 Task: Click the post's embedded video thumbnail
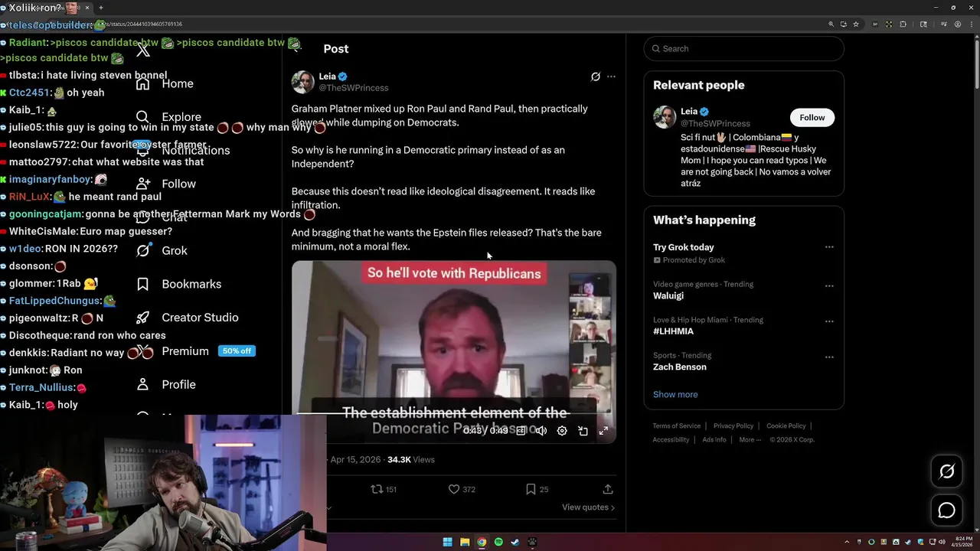453,352
